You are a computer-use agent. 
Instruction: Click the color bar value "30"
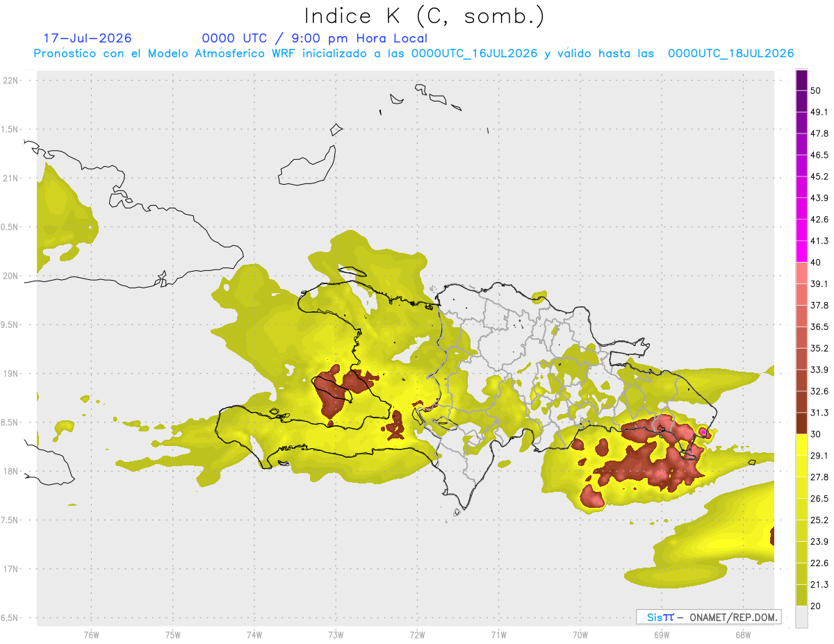[x=816, y=434]
